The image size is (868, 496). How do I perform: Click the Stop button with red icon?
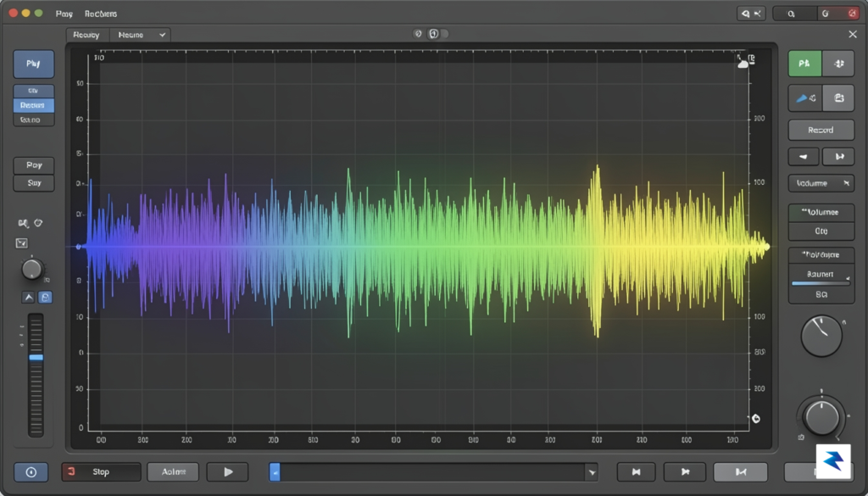102,471
